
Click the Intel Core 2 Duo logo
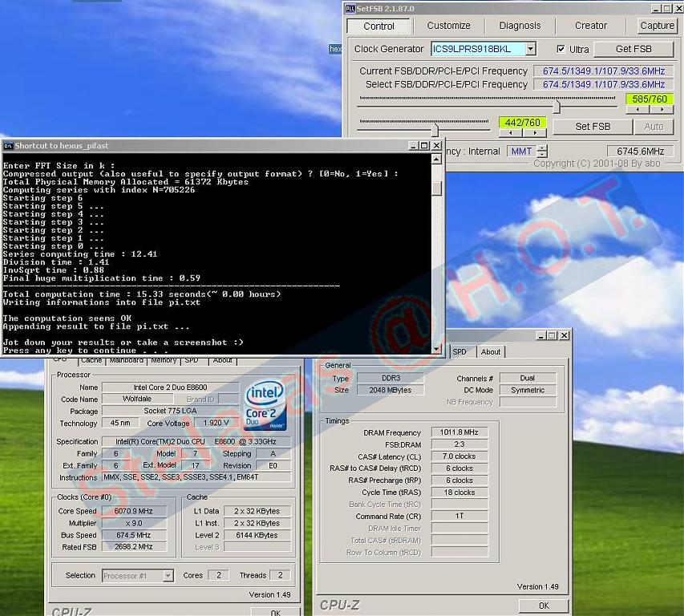[265, 406]
